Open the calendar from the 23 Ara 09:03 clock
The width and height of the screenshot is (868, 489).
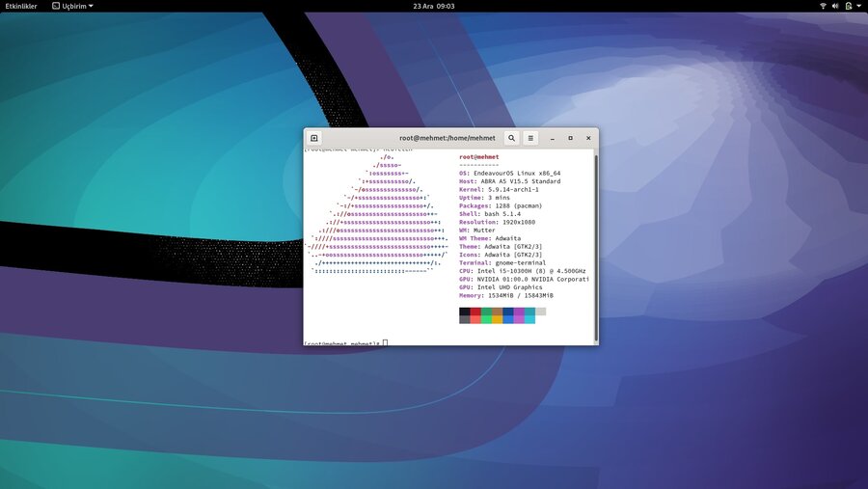433,6
